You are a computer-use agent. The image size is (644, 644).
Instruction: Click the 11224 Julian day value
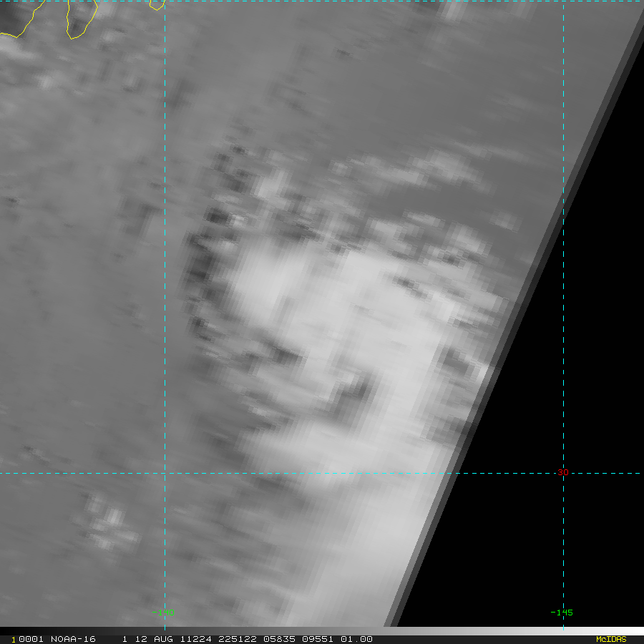tap(196, 639)
